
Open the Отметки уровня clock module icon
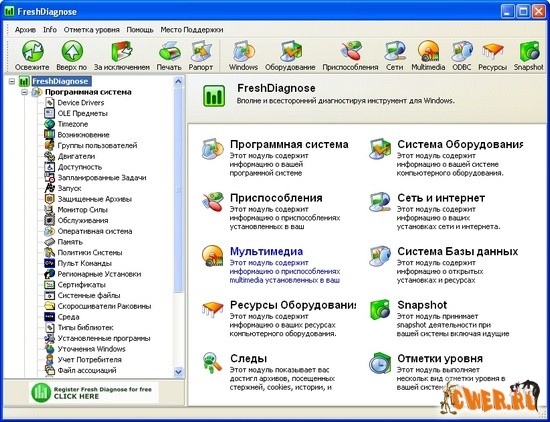pyautogui.click(x=380, y=363)
